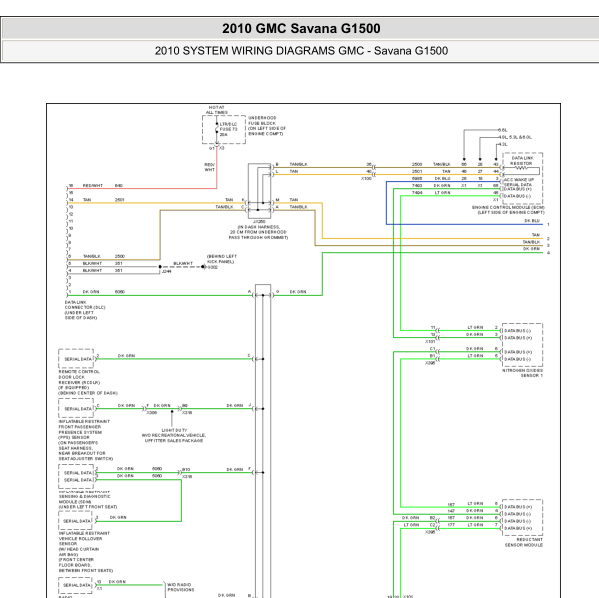
Task: Select the SERIAL DATA box of the RCDLR module
Action: point(76,359)
